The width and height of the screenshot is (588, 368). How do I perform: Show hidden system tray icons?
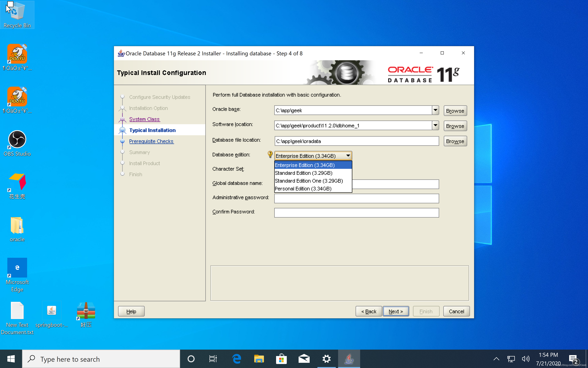coord(496,359)
